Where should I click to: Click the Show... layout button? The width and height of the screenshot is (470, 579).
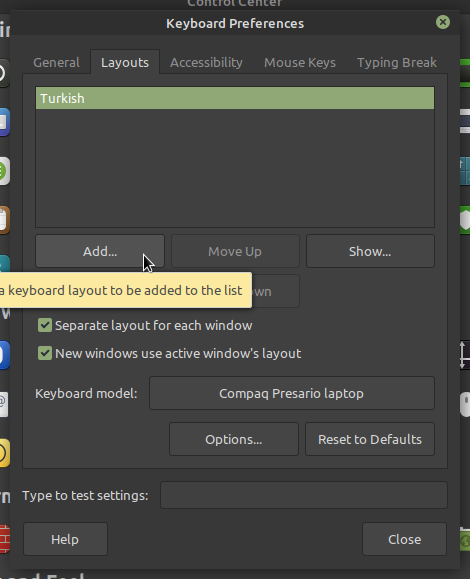click(370, 251)
